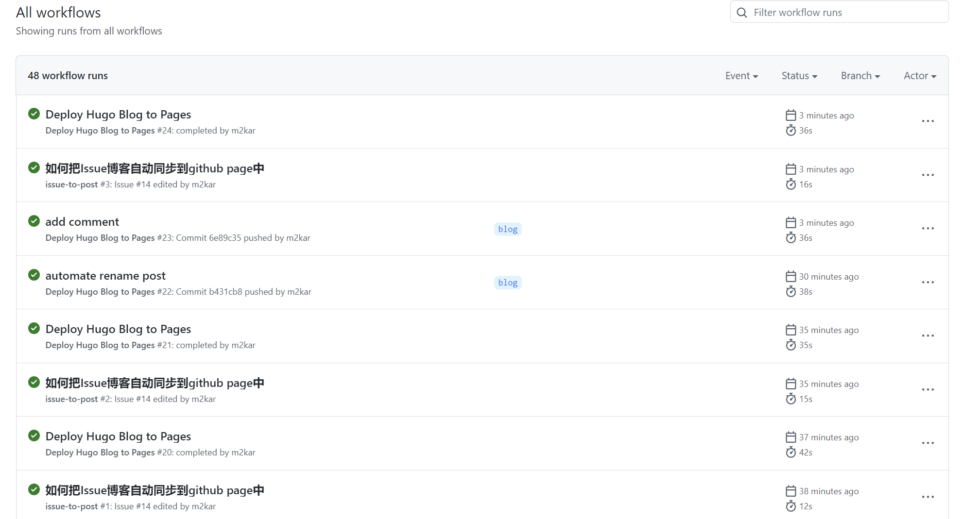Open the kebab menu for Deploy run #24
980x519 pixels.
tap(928, 121)
